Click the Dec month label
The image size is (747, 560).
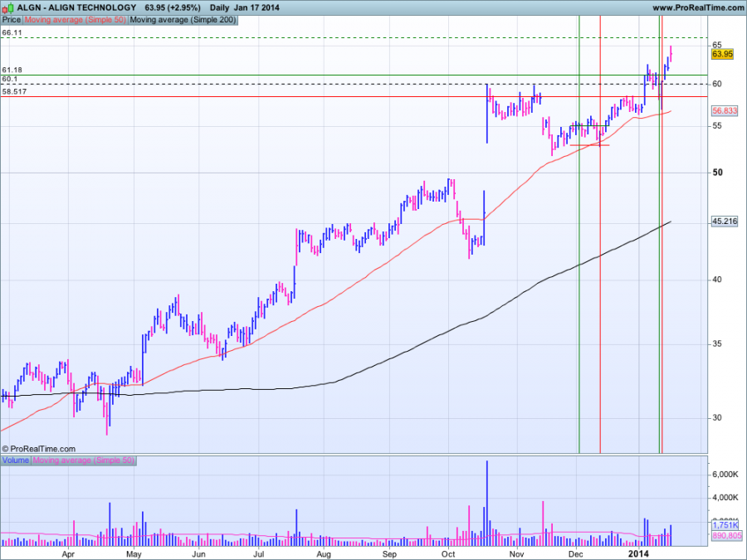pos(577,554)
